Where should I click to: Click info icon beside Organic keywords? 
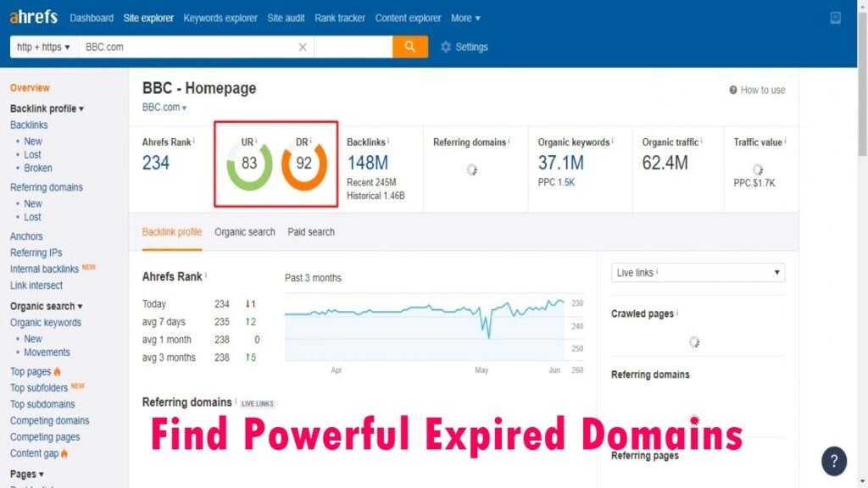(x=612, y=141)
